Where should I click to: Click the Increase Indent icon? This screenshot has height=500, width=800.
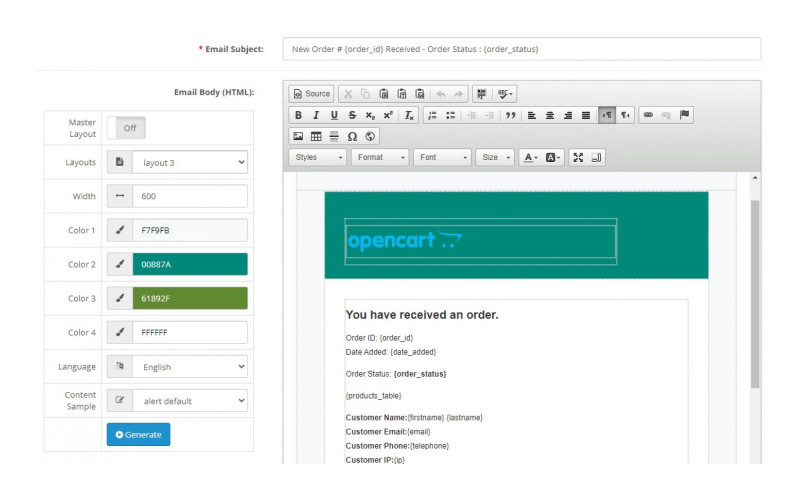489,115
